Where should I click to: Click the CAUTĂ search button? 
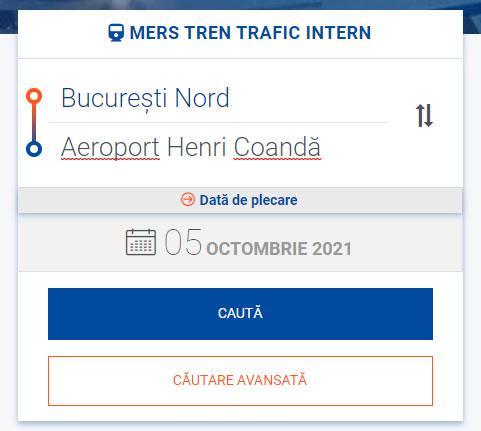(x=240, y=314)
